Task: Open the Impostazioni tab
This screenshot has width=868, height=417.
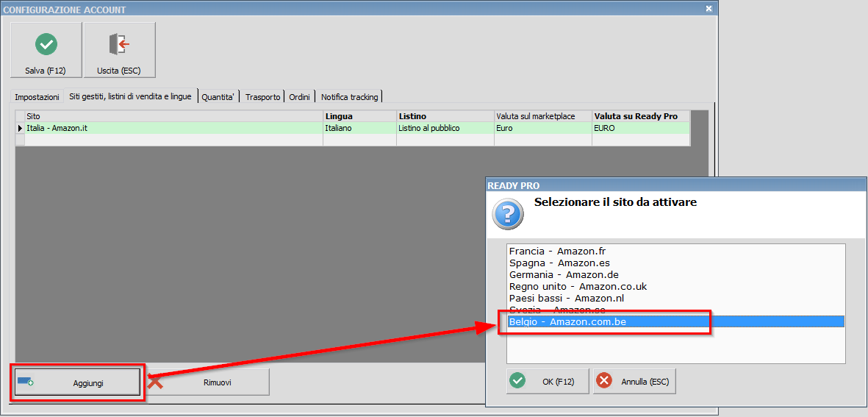Action: click(37, 97)
